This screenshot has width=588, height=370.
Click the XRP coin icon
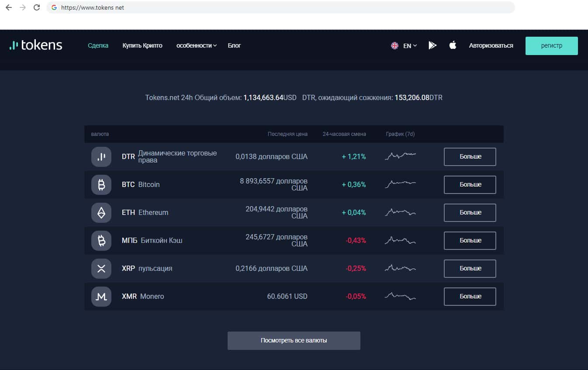pyautogui.click(x=101, y=269)
